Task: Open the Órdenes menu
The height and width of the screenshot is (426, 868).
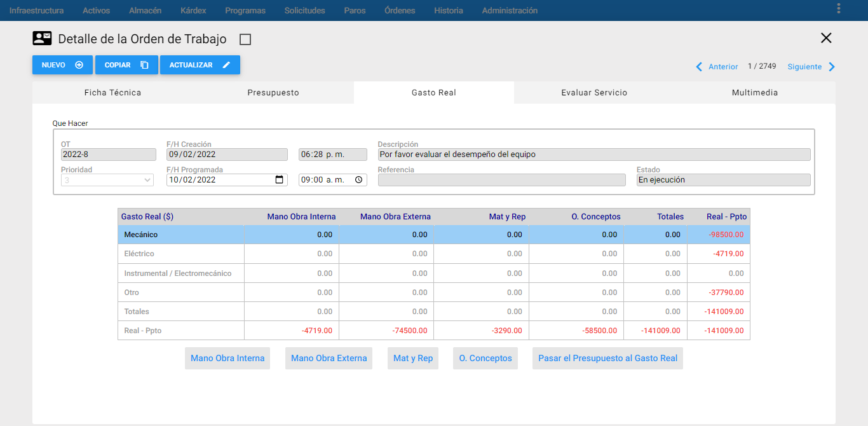Action: tap(400, 10)
